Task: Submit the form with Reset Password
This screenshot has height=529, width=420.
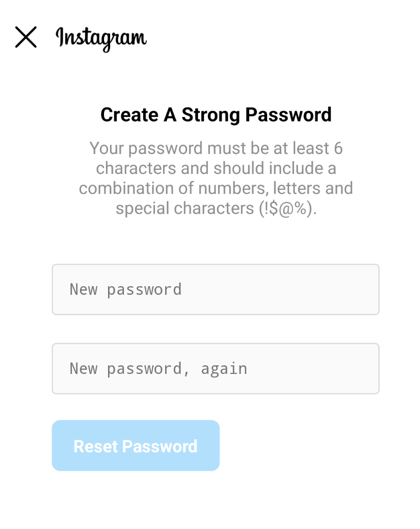Action: (136, 445)
